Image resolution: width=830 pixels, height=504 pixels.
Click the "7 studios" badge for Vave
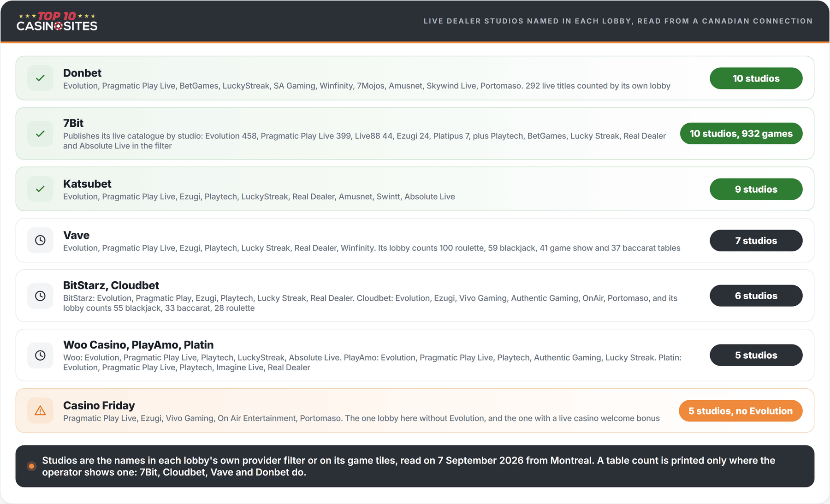pos(756,241)
